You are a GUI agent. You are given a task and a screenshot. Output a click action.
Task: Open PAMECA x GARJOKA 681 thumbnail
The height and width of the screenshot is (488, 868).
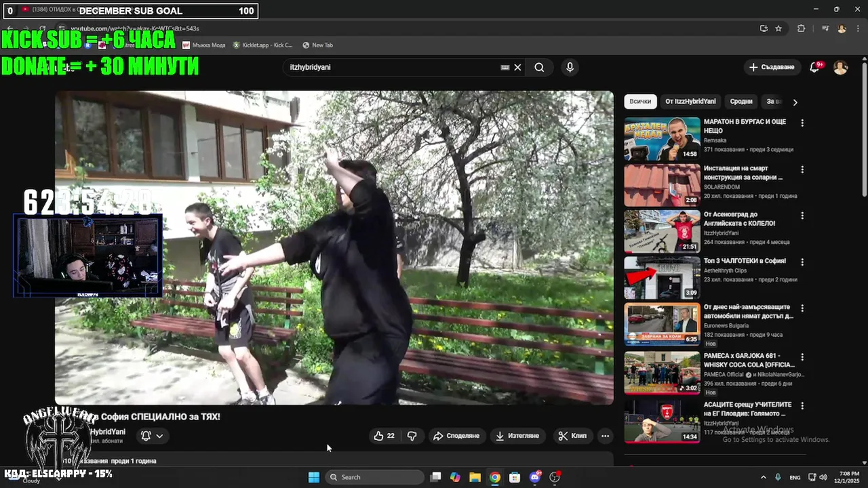[662, 372]
